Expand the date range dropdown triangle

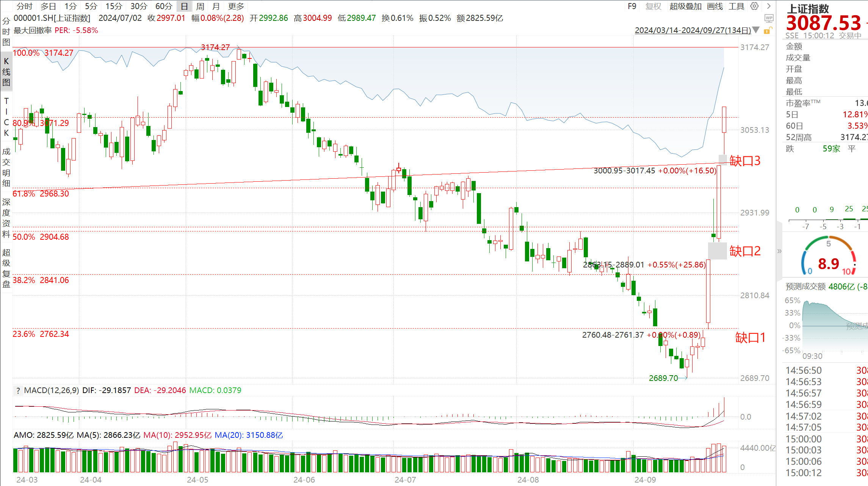(x=756, y=30)
